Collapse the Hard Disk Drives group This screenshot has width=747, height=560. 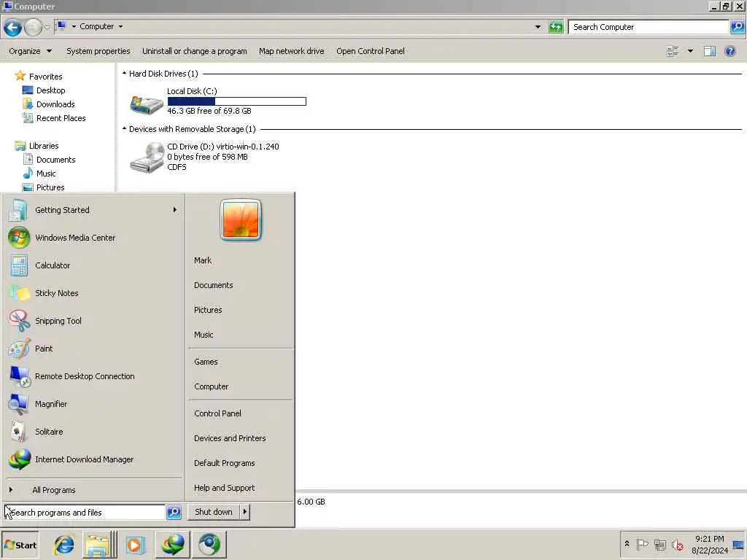(124, 74)
